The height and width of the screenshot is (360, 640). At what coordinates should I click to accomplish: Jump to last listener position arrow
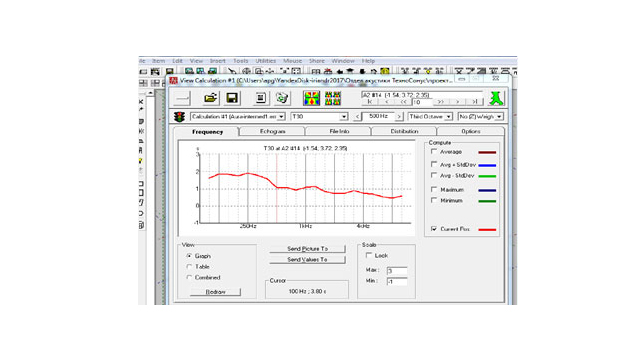tap(475, 102)
